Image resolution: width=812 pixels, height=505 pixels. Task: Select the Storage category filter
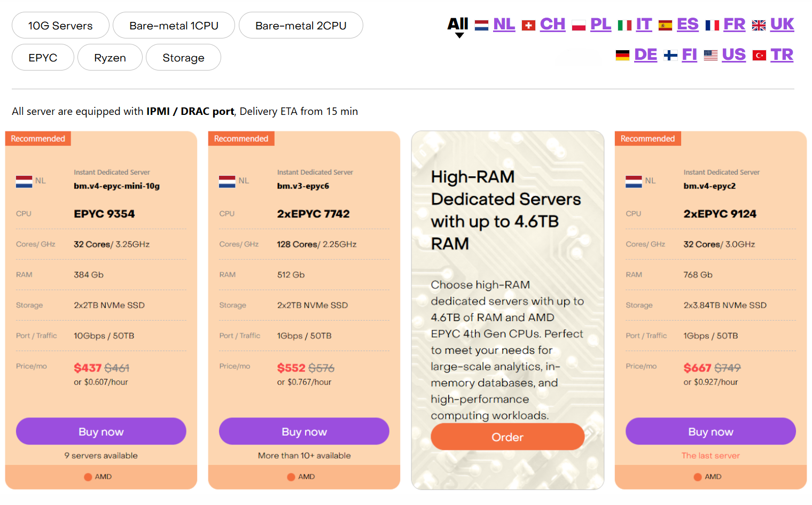(x=183, y=58)
